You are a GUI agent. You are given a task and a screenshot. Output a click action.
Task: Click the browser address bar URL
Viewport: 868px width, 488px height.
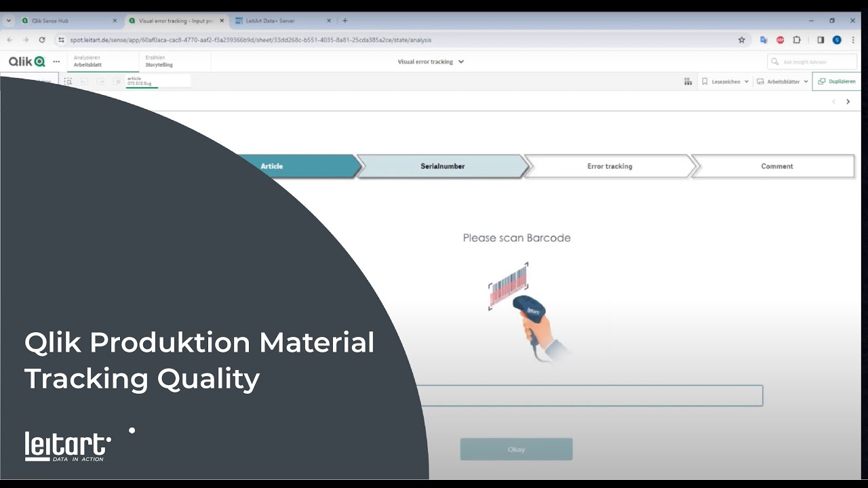[251, 40]
